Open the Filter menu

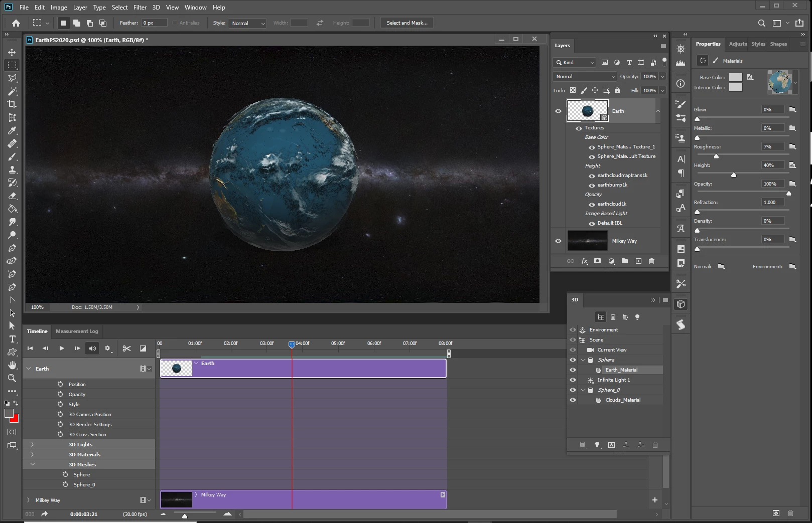(x=140, y=8)
